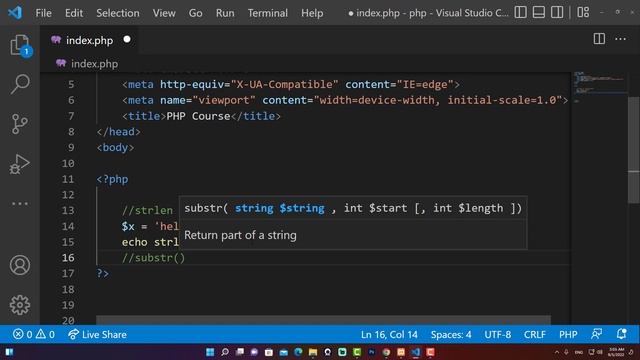The width and height of the screenshot is (640, 360).
Task: Start a Live Share session
Action: (x=97, y=334)
